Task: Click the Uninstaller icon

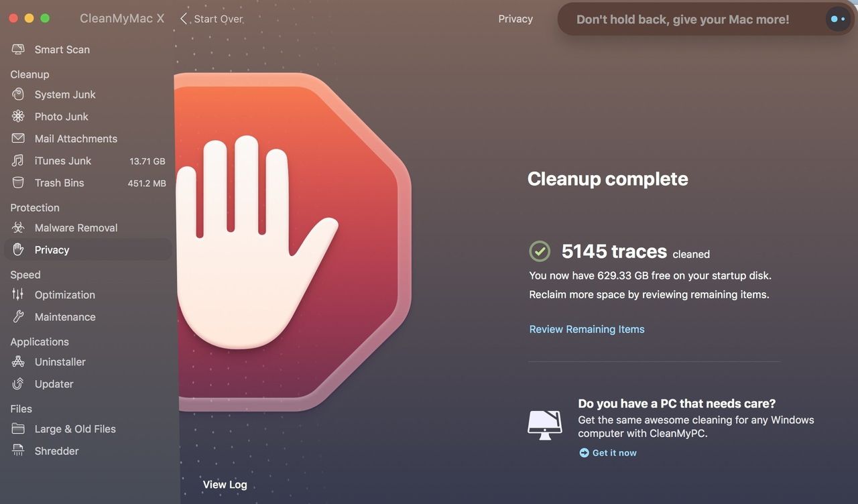Action: [18, 362]
